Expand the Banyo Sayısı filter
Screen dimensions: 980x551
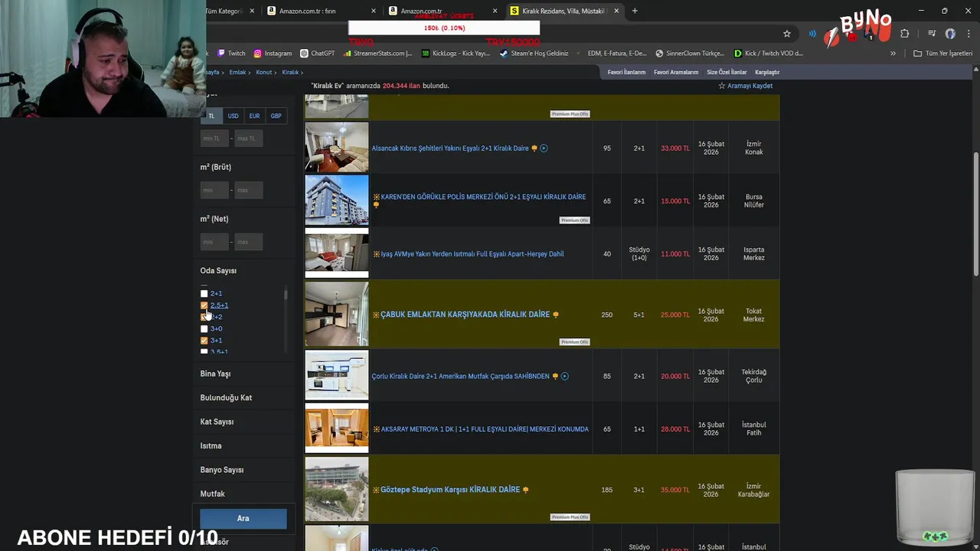[221, 470]
